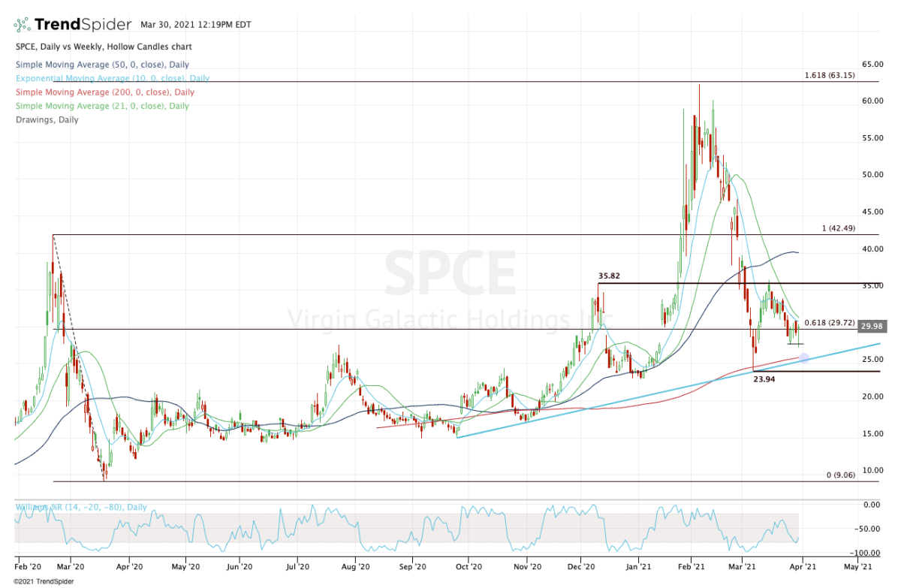Click the 60.00 price axis value

872,101
